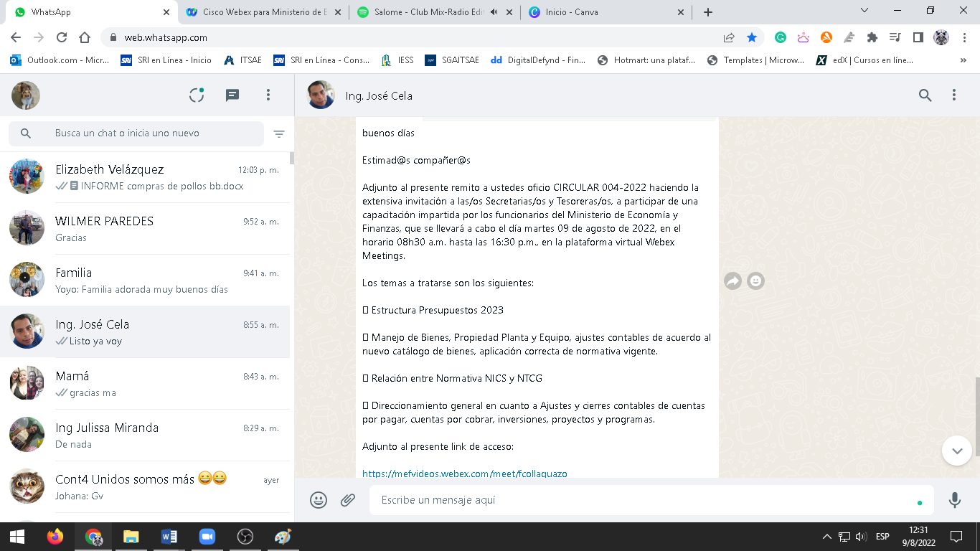The height and width of the screenshot is (551, 980).
Task: Open WhatsApp Status updates icon
Action: [x=197, y=95]
